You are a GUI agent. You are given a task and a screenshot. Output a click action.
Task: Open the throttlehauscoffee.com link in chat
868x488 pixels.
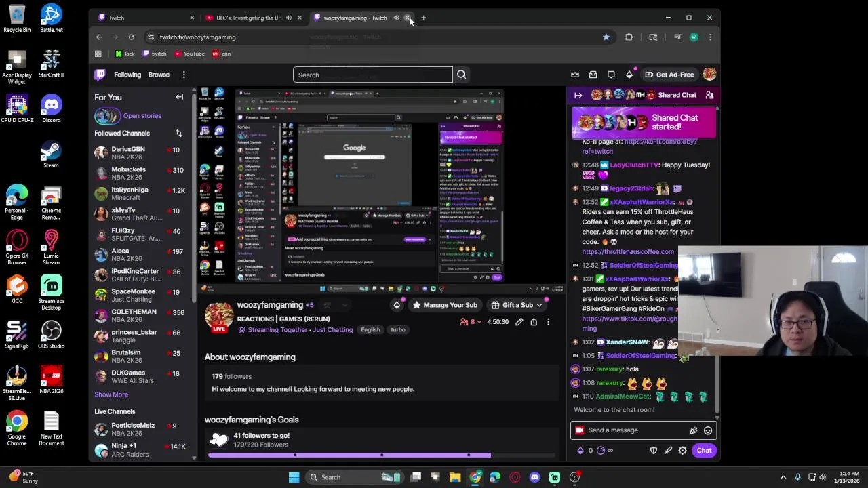tap(628, 252)
